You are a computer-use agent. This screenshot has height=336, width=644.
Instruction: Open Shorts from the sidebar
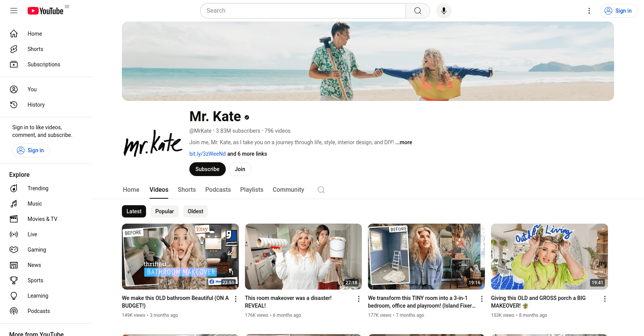coord(35,49)
